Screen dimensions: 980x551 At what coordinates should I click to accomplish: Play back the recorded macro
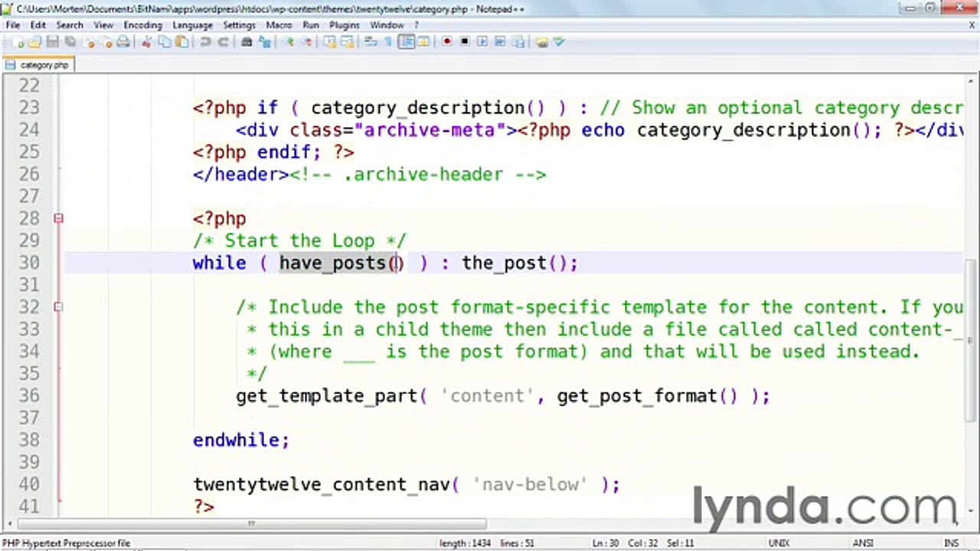483,42
